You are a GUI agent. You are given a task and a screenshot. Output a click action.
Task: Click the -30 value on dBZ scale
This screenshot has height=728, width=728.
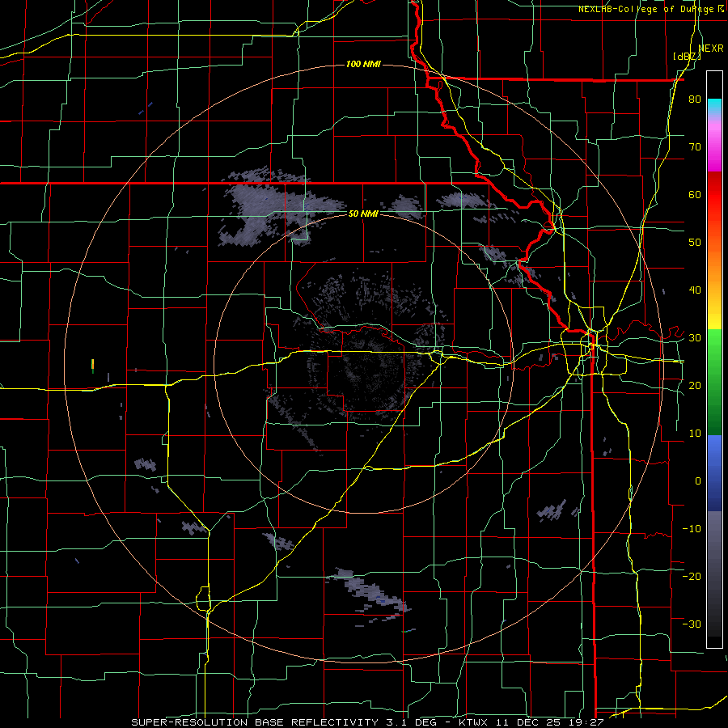tap(692, 624)
